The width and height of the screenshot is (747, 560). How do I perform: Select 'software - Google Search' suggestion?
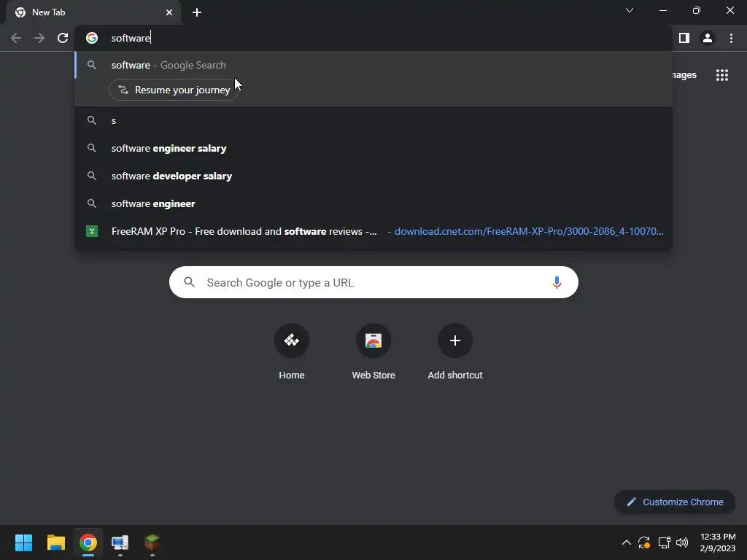373,65
